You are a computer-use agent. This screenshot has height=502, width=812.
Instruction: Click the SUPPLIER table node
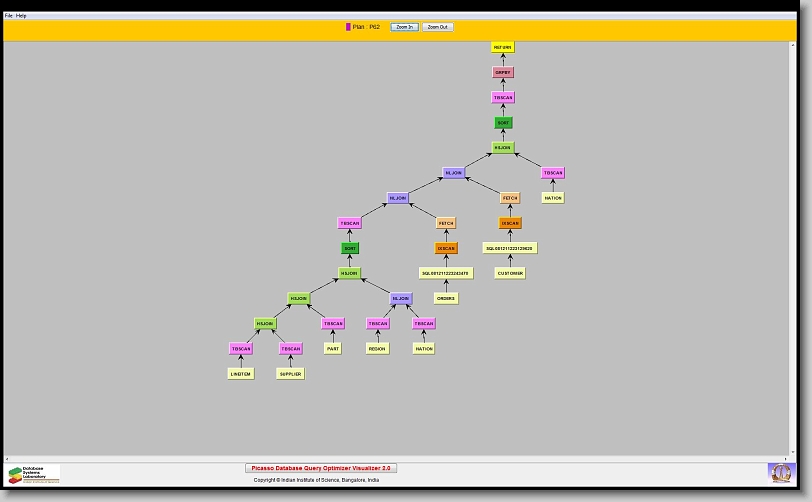coord(290,374)
